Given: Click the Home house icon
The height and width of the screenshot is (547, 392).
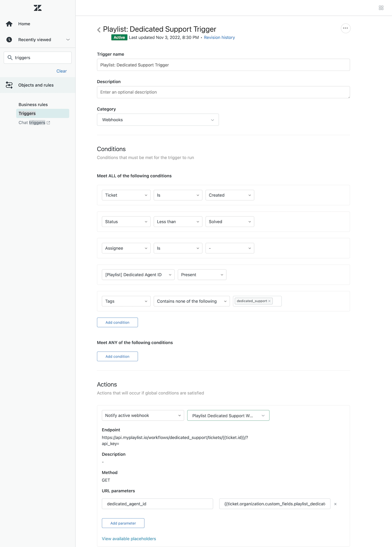Looking at the screenshot, I should point(9,24).
